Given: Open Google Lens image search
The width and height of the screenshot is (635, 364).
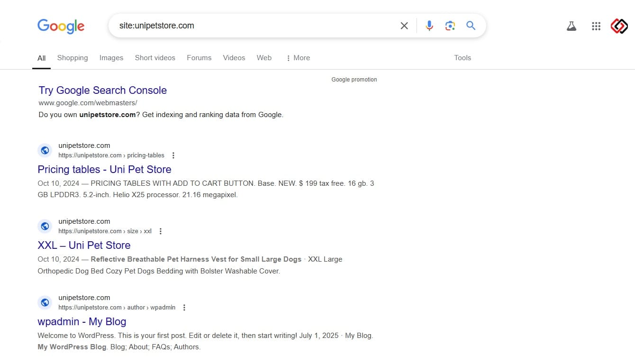Looking at the screenshot, I should pos(450,26).
